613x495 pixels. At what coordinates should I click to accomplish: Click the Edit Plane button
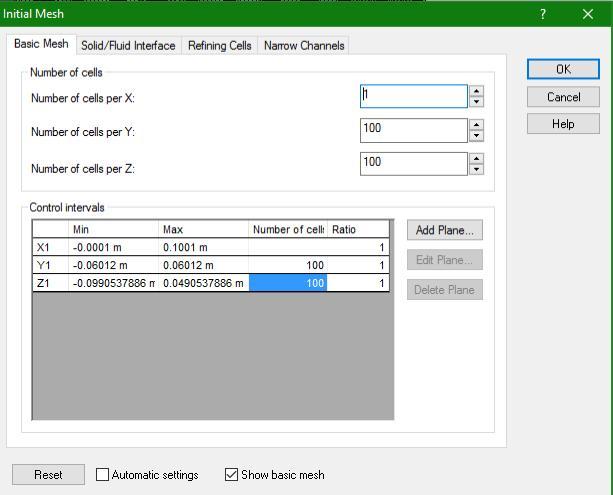click(x=445, y=260)
